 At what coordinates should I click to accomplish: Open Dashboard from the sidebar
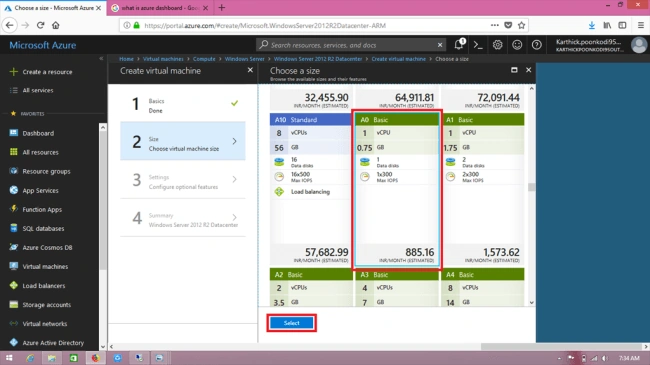click(38, 133)
